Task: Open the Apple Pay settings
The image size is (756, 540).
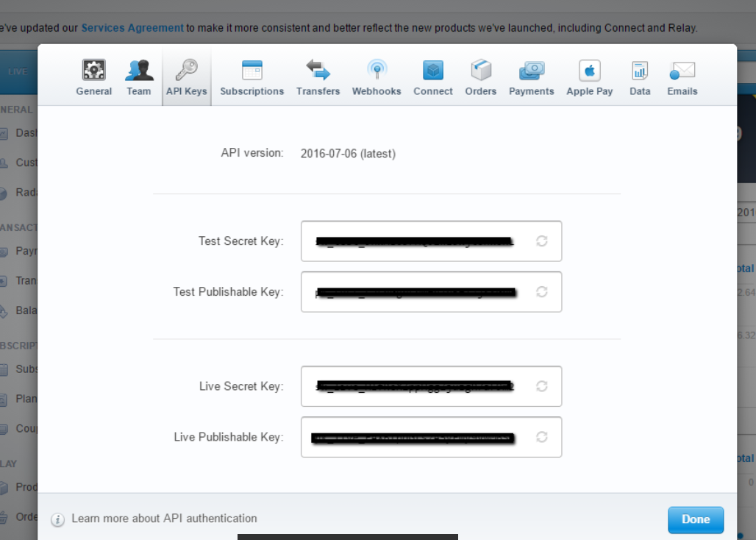Action: click(589, 71)
